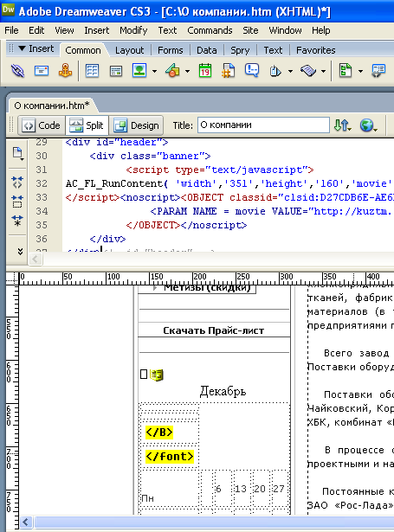Viewport: 394px width, 532px height.
Task: Click the Templates icon
Action: pos(346,71)
